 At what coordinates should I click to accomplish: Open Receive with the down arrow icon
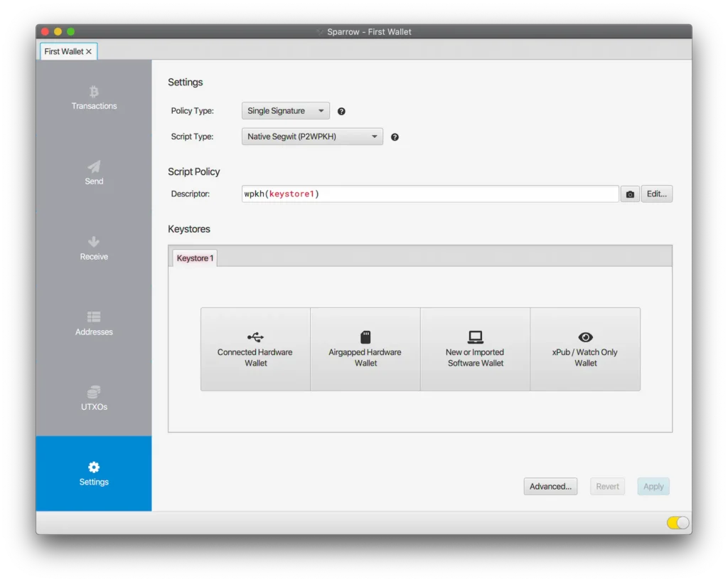(x=94, y=242)
